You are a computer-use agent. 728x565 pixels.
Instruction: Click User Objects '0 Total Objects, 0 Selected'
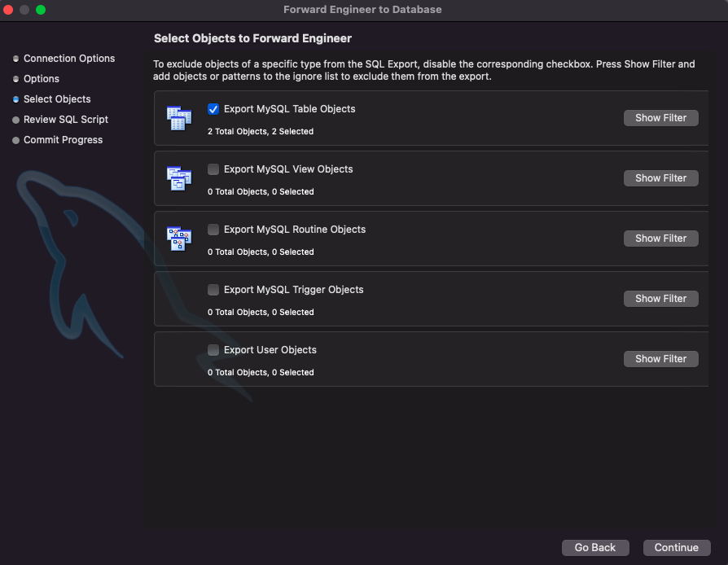[261, 372]
